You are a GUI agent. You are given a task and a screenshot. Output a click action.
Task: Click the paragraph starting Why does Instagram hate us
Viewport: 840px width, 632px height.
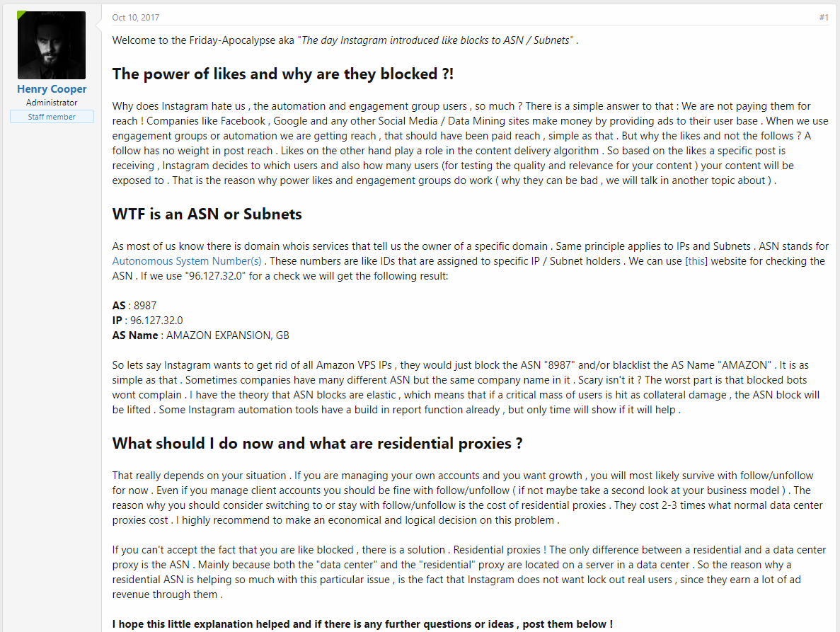click(x=470, y=144)
